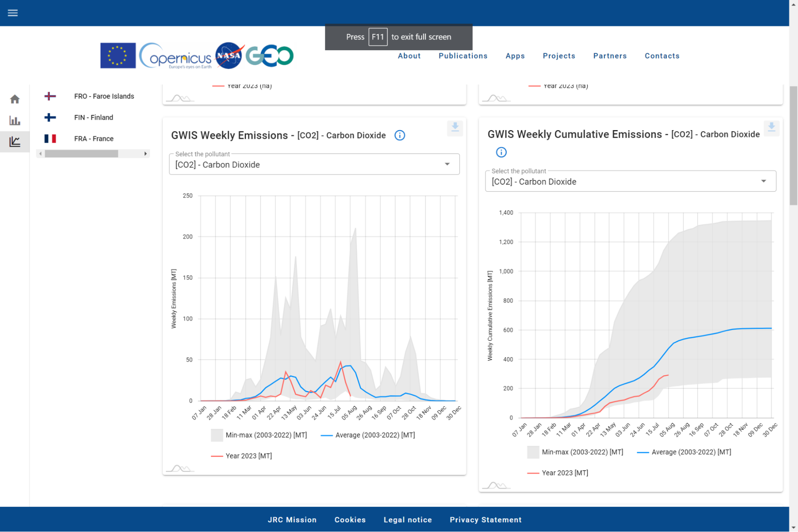Download the Weekly Cumulative Emissions chart
This screenshot has width=798, height=532.
coord(771,128)
